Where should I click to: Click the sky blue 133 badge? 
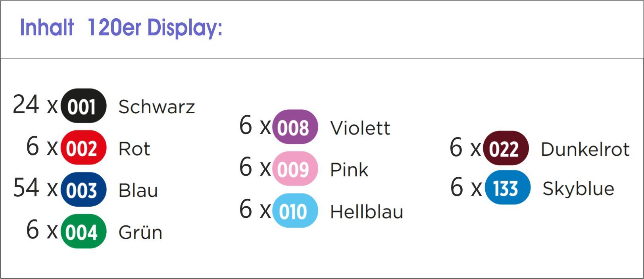(507, 188)
